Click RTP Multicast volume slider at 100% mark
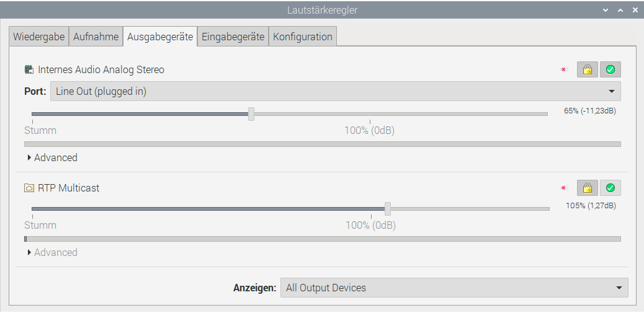644x313 pixels. [371, 209]
